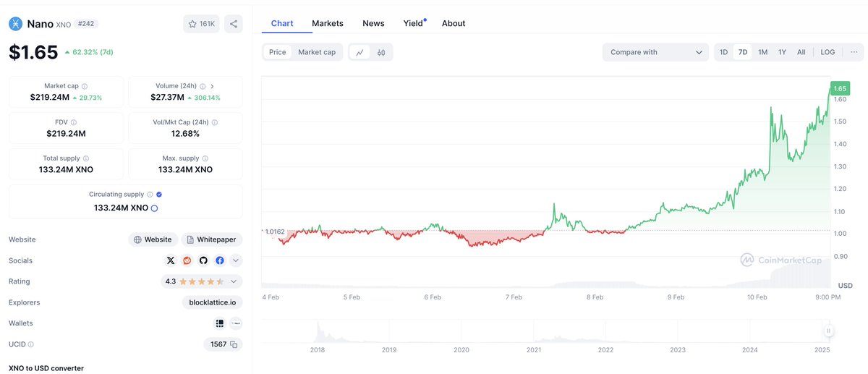The image size is (868, 374).
Task: Click Vol/Mkt Cap (24h) info icon
Action: pyautogui.click(x=215, y=122)
